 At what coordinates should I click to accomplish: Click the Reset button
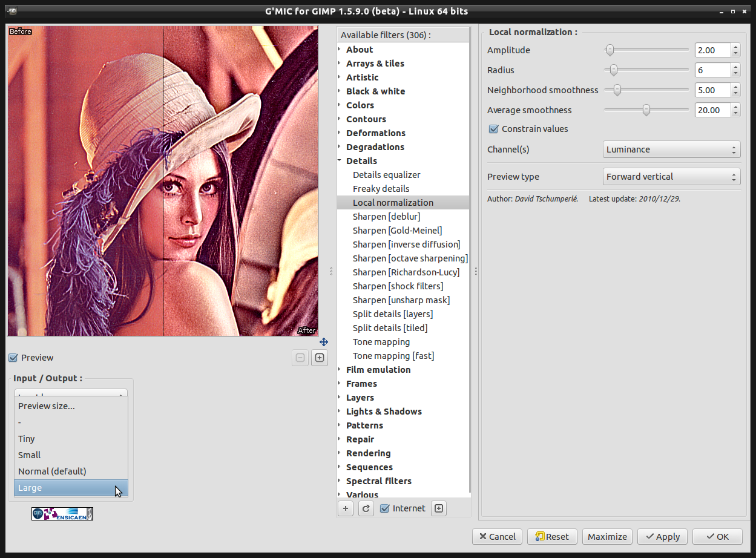tap(552, 537)
